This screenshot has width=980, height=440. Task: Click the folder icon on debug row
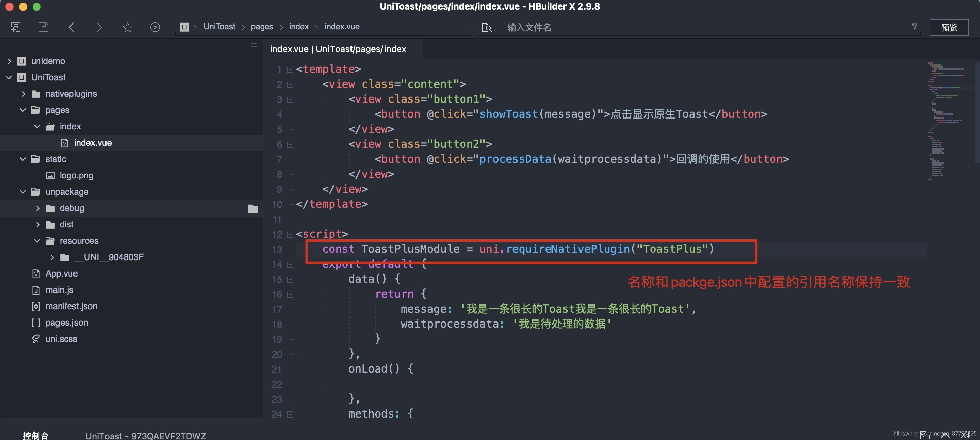point(253,208)
